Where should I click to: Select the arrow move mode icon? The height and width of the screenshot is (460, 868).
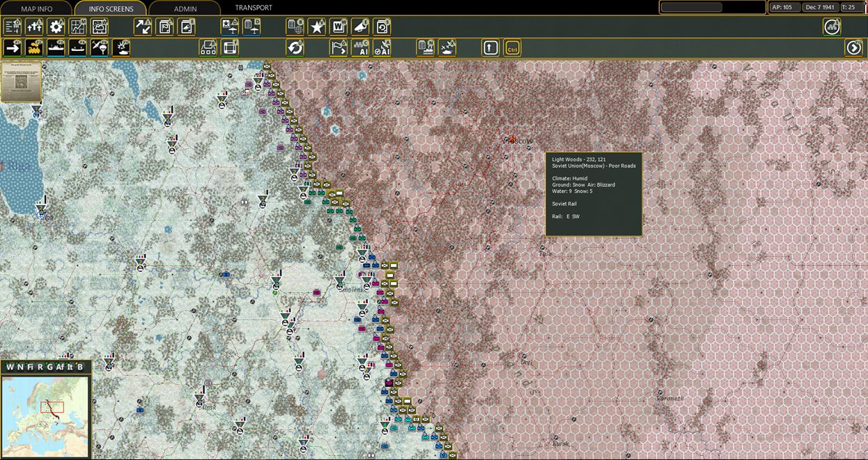13,47
